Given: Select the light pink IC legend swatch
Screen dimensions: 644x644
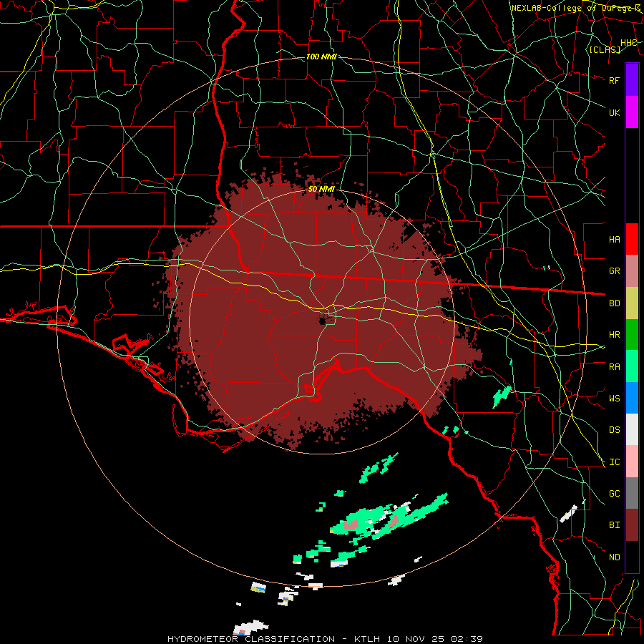Looking at the screenshot, I should [632, 462].
